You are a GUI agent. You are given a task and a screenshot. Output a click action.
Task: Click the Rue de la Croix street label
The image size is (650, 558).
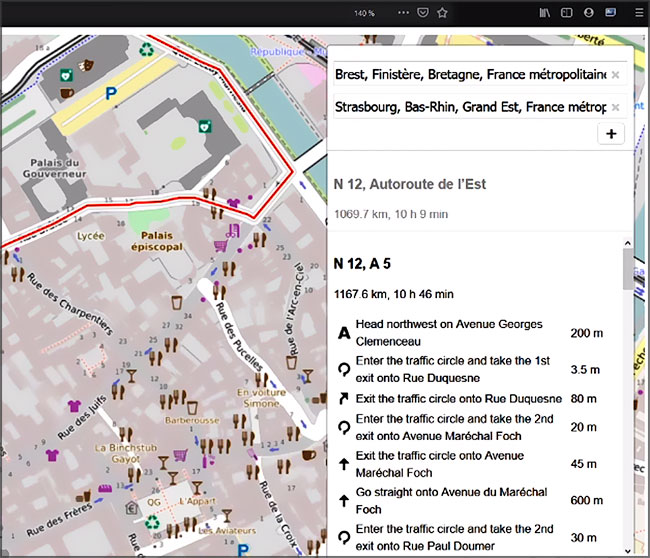point(278,514)
